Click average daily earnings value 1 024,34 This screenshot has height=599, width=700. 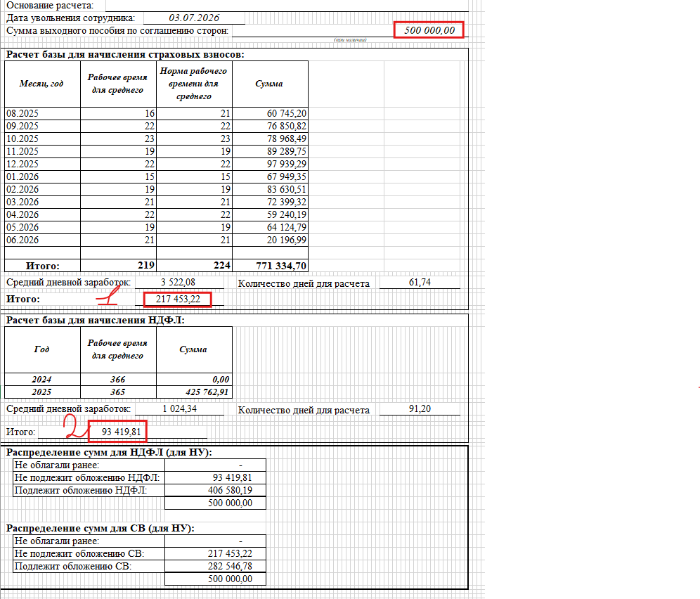coord(179,408)
